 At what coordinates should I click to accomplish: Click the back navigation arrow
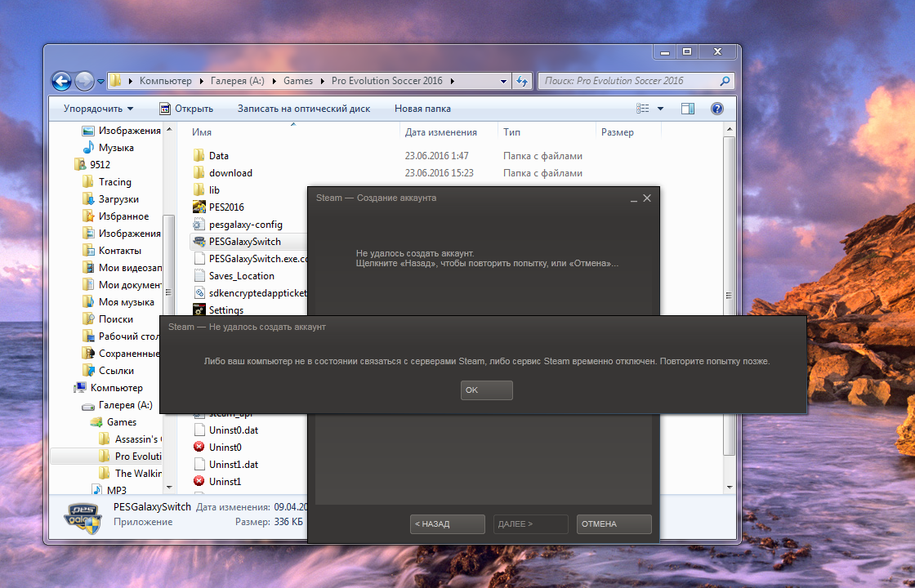(x=62, y=81)
